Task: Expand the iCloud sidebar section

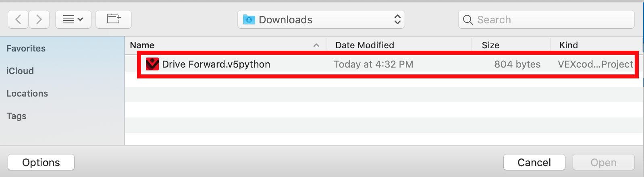Action: 20,71
